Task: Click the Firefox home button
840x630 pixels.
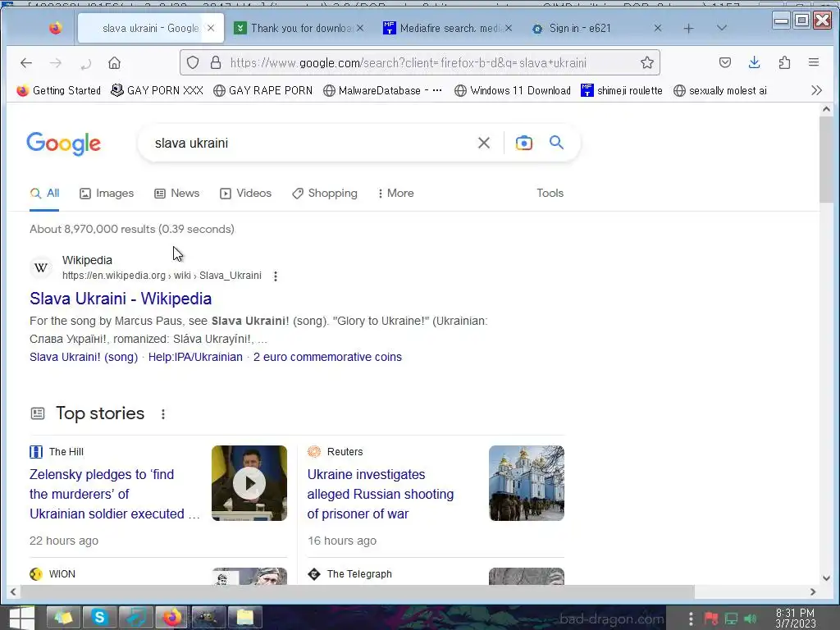Action: pyautogui.click(x=114, y=63)
